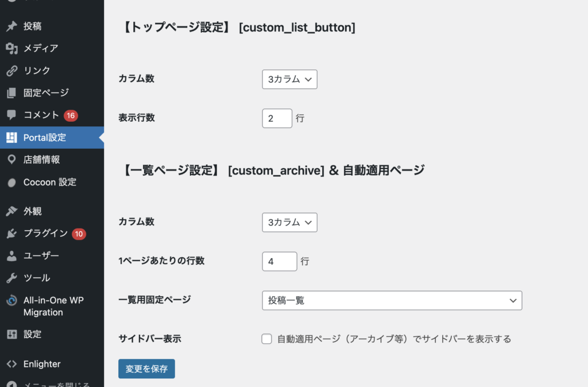Open the 一覧ページ設定 カラム数 dropdown
This screenshot has height=387, width=588.
point(289,222)
